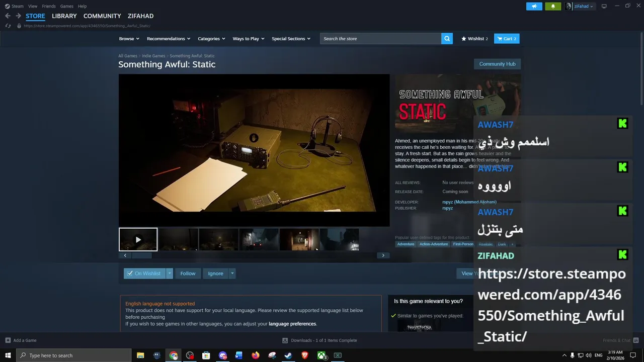Open Brave browser on the taskbar

[305, 355]
